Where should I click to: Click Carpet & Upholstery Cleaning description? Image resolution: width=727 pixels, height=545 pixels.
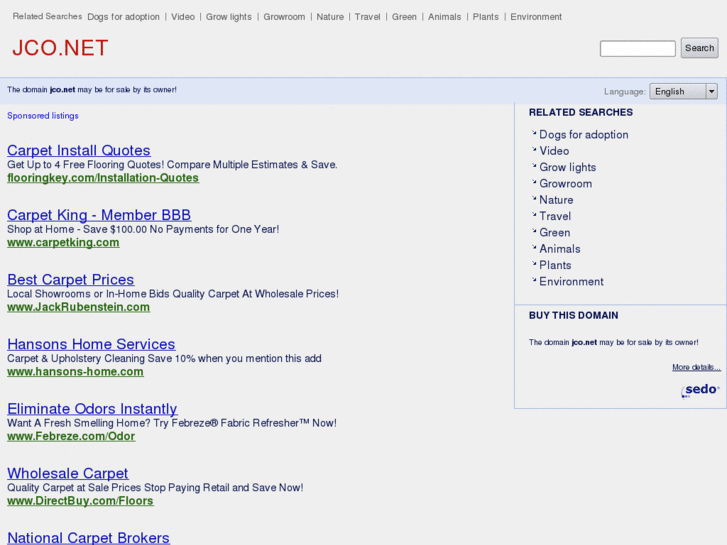coord(164,359)
